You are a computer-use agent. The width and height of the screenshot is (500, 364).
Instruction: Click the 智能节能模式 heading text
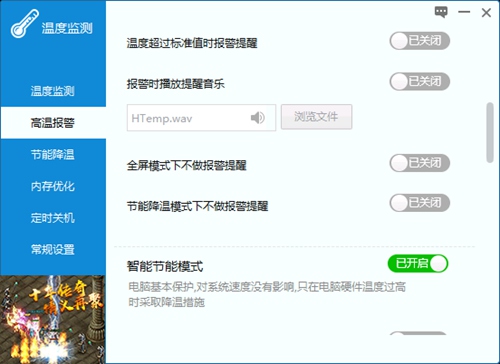[165, 266]
